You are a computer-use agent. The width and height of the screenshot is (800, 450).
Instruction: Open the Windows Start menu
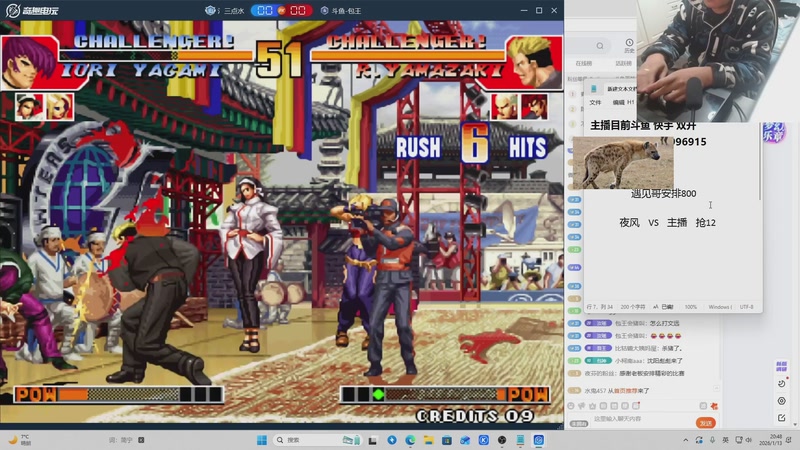262,440
